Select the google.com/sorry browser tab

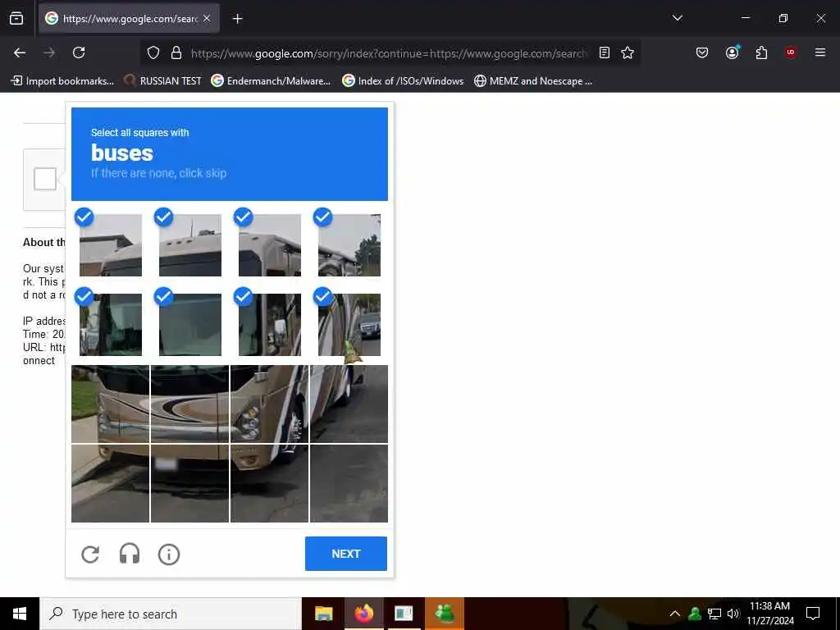(129, 18)
